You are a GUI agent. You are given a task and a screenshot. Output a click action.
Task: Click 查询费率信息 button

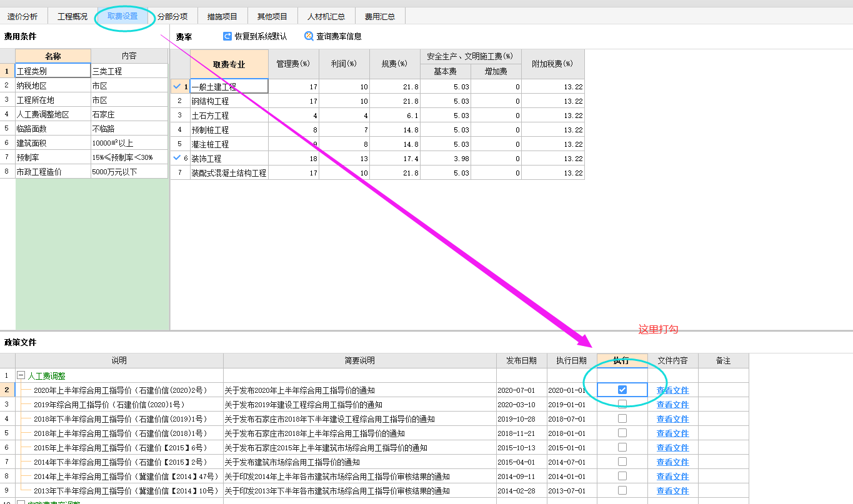[x=332, y=36]
